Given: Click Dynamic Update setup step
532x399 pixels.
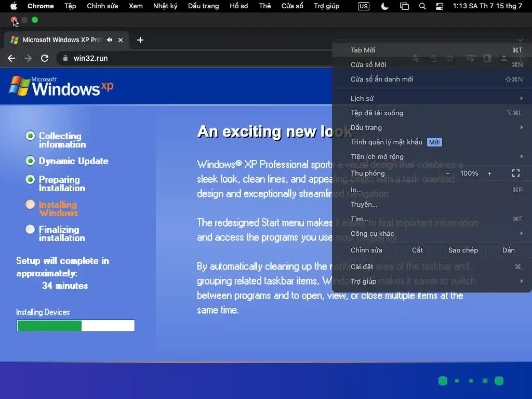Looking at the screenshot, I should [x=67, y=161].
